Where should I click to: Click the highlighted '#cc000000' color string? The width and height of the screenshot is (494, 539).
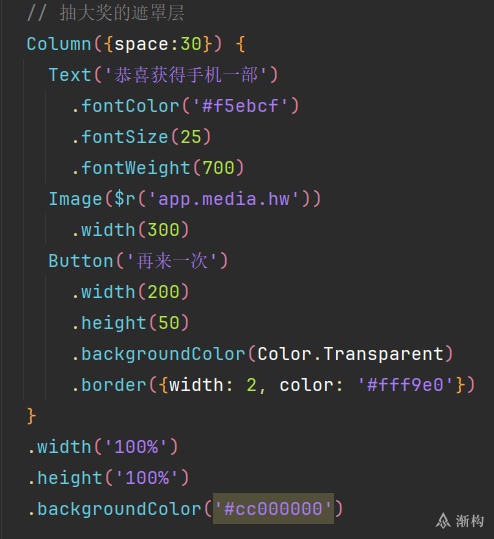(273, 508)
